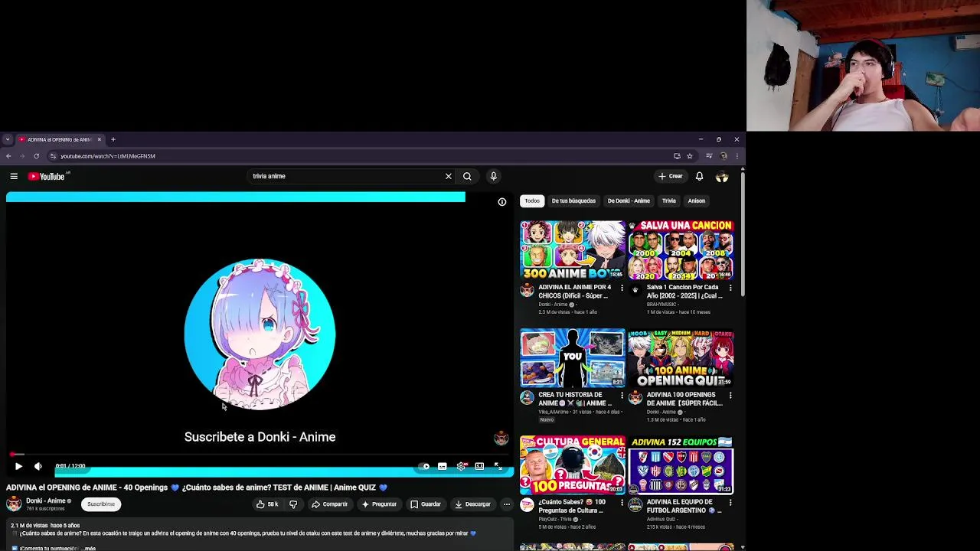Select the Anison filter chip
980x551 pixels.
click(x=696, y=201)
